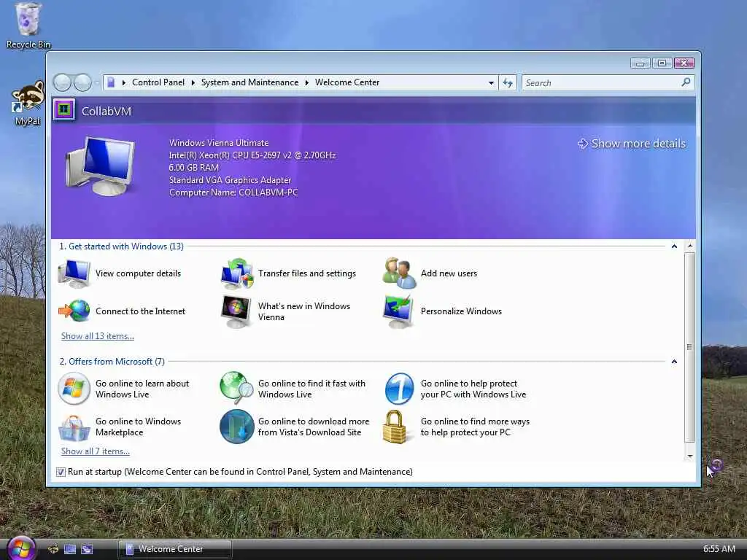This screenshot has height=560, width=747.
Task: Click Show more details link
Action: coord(632,144)
